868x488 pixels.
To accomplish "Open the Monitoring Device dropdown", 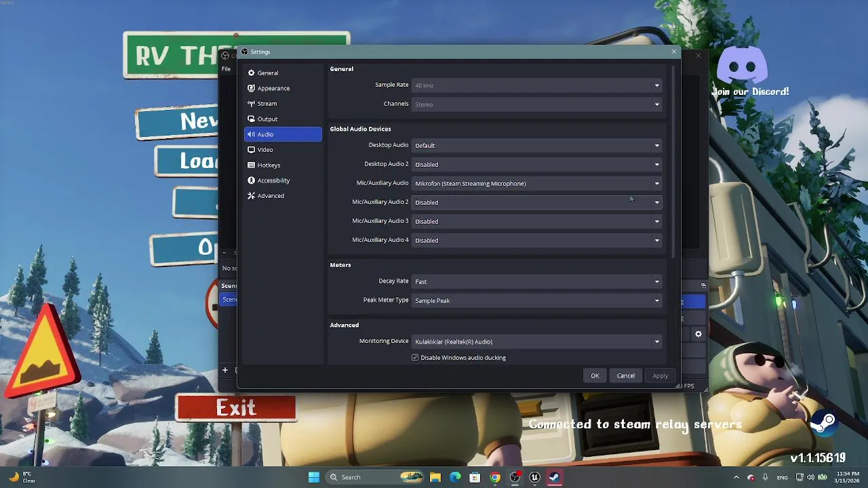I will pos(536,342).
